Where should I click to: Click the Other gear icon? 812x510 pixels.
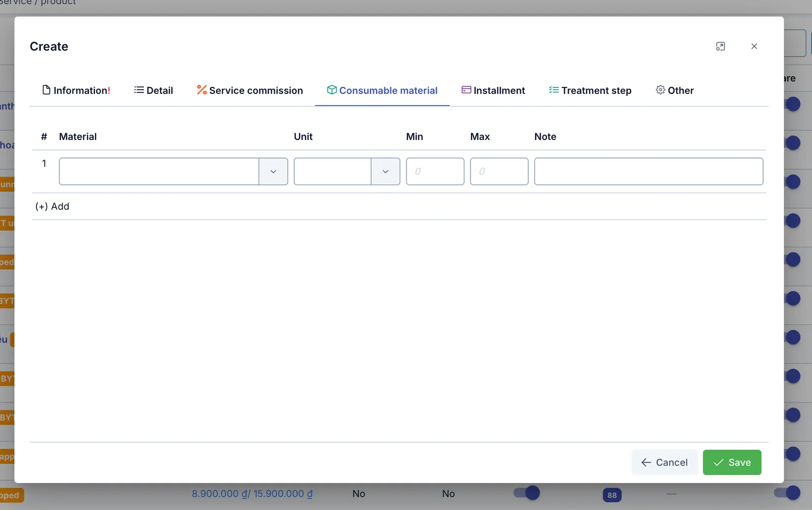[660, 90]
